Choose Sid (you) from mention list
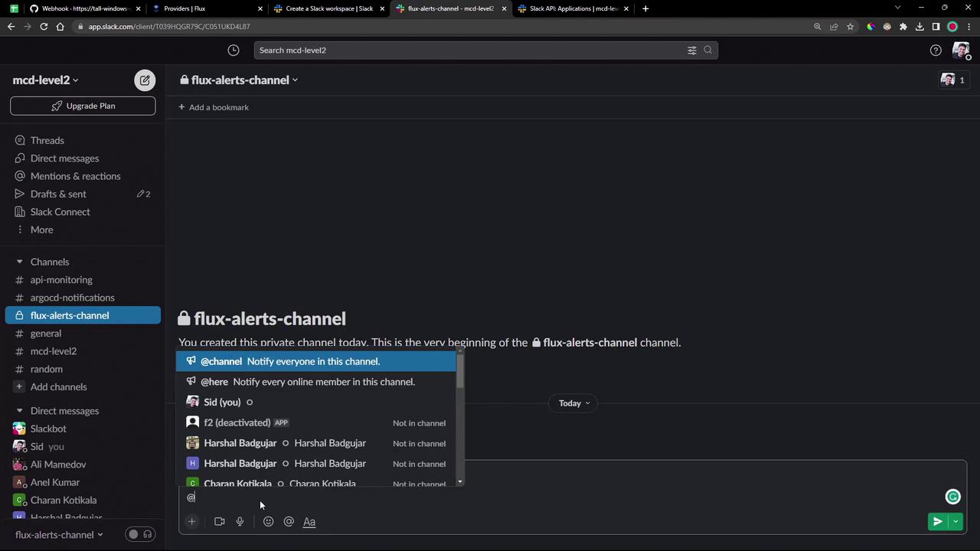 (316, 403)
